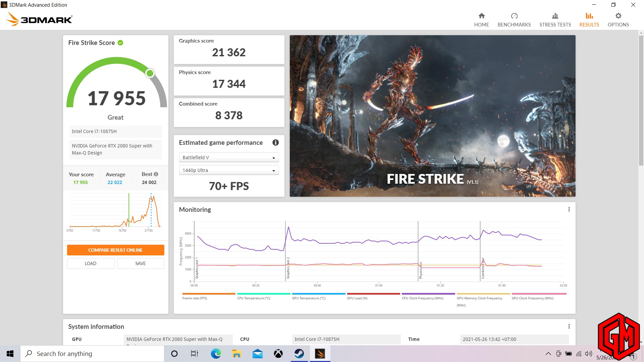Click the info icon beside Best score

(x=156, y=174)
